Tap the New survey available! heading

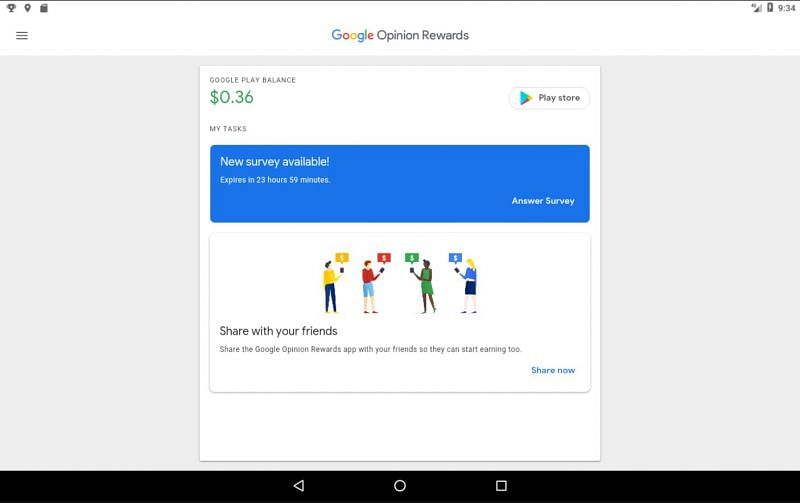[274, 162]
